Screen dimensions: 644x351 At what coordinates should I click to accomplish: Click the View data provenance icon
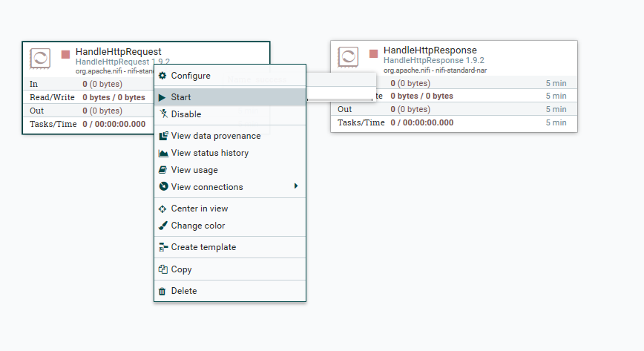click(x=163, y=136)
